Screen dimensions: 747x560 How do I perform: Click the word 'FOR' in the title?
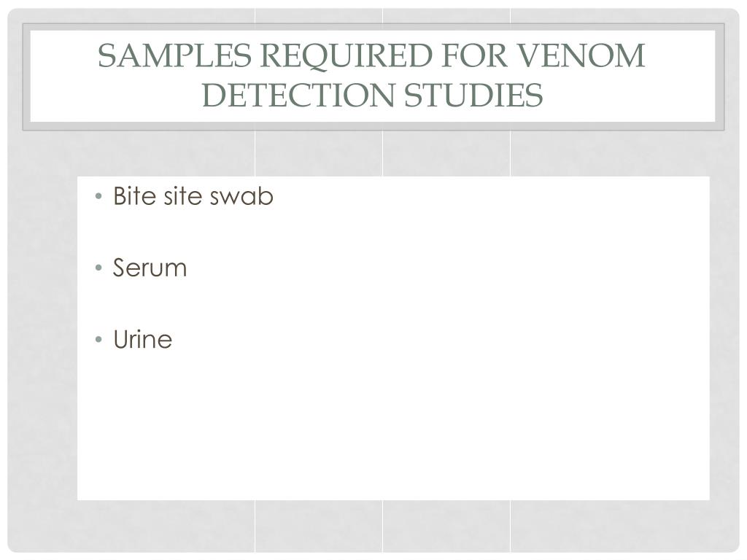click(475, 55)
